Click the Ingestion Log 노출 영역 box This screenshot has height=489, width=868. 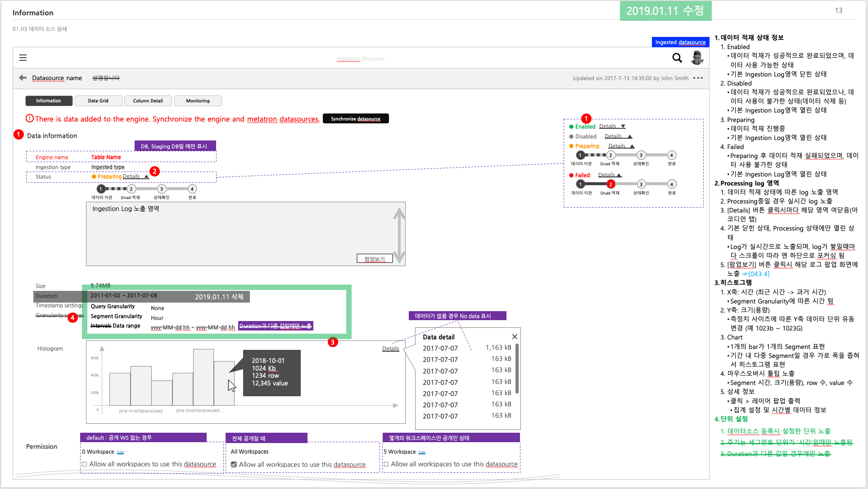(x=246, y=234)
